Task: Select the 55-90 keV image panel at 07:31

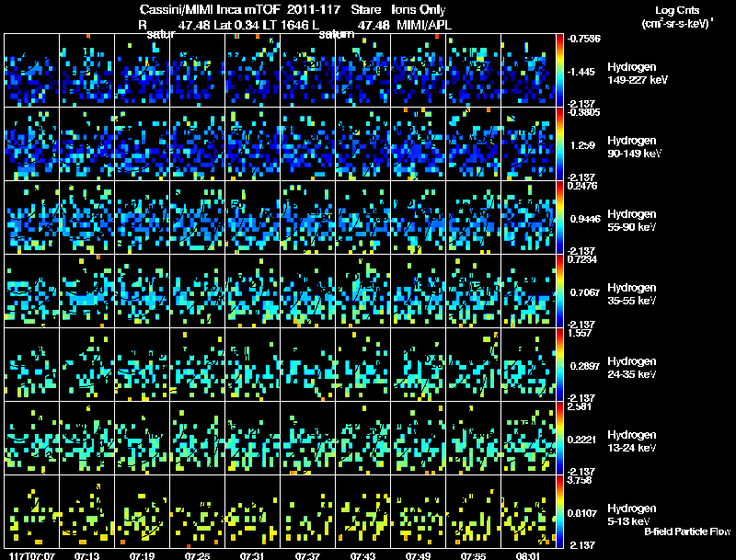Action: point(252,218)
